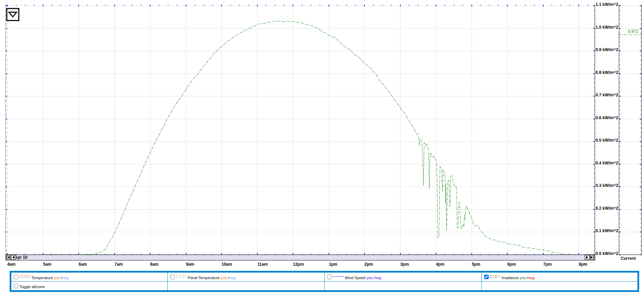
Task: Tick the Toggle all/none checkbox
Action: click(16, 286)
